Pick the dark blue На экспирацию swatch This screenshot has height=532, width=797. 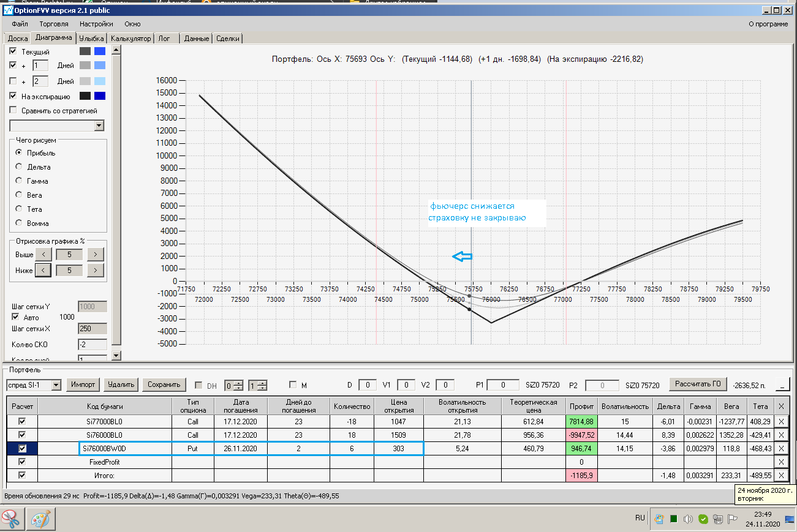coord(100,96)
